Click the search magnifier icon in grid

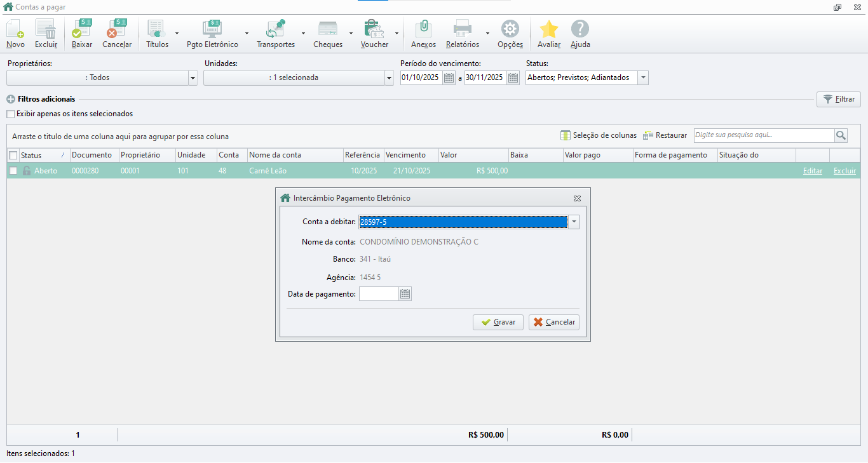pos(841,135)
